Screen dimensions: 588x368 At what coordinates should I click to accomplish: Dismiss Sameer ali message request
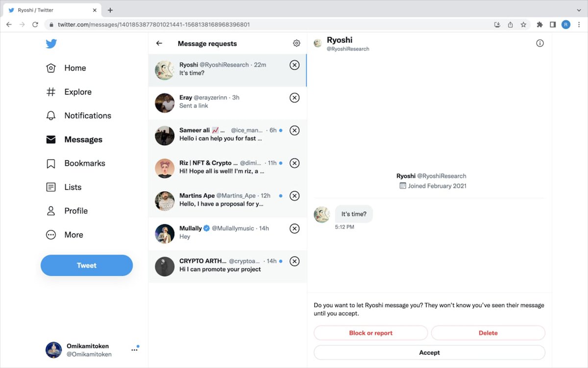(x=294, y=130)
